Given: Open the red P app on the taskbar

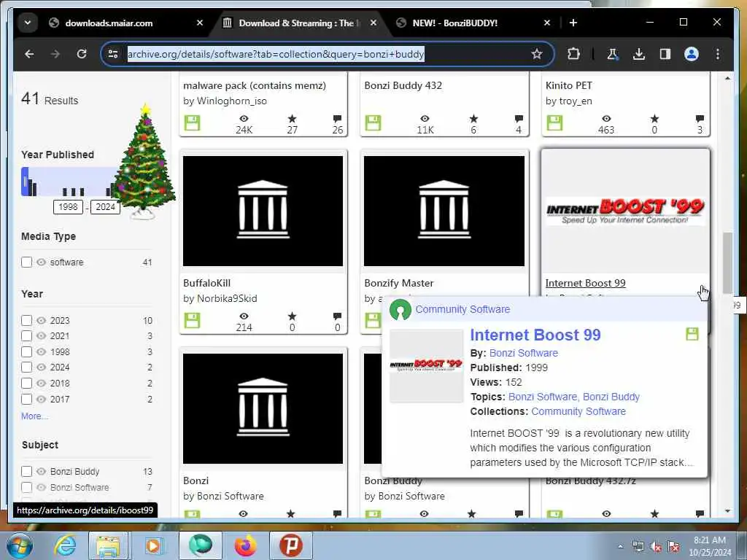Looking at the screenshot, I should (x=291, y=545).
